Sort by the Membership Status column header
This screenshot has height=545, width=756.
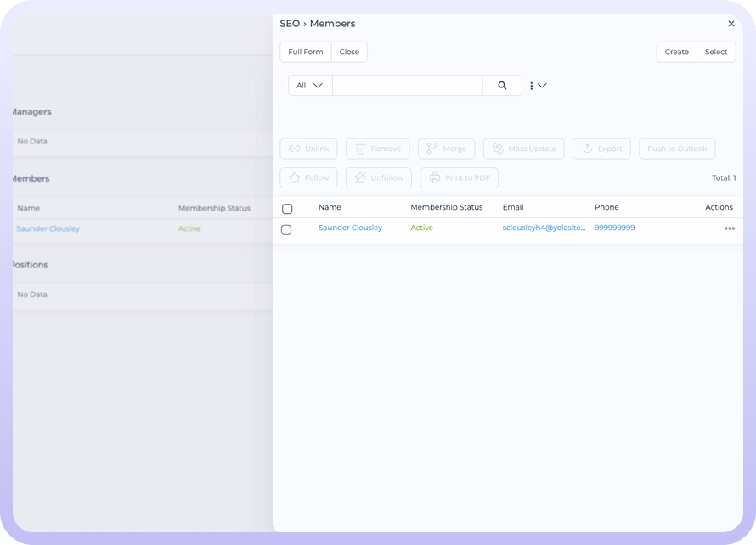click(x=446, y=207)
